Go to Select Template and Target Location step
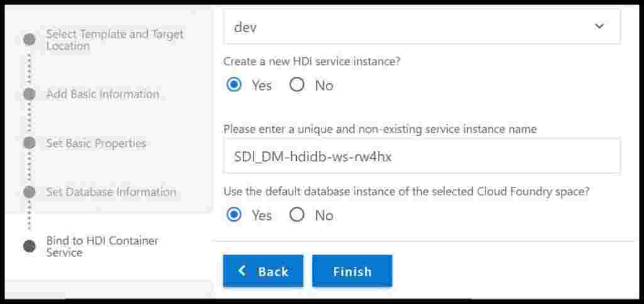The height and width of the screenshot is (304, 644). (114, 40)
